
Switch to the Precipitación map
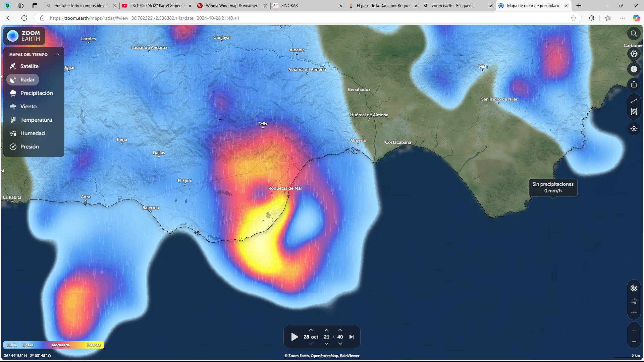point(36,93)
